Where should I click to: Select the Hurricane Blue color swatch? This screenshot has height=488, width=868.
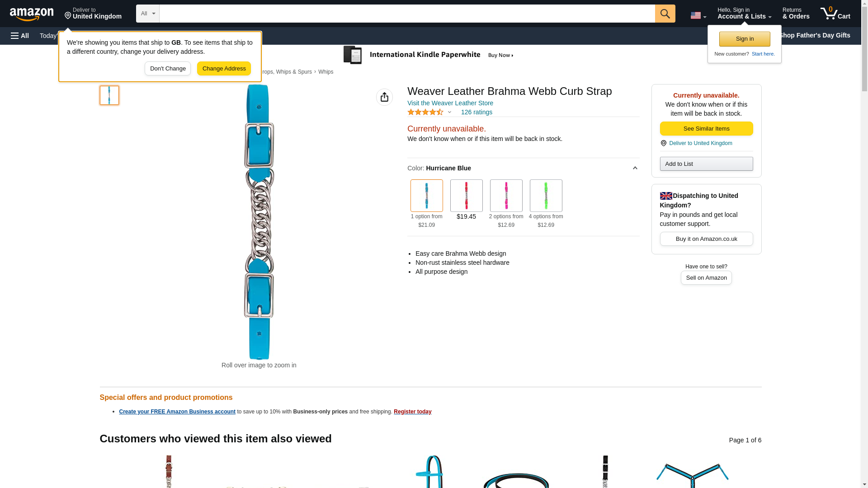(x=426, y=196)
